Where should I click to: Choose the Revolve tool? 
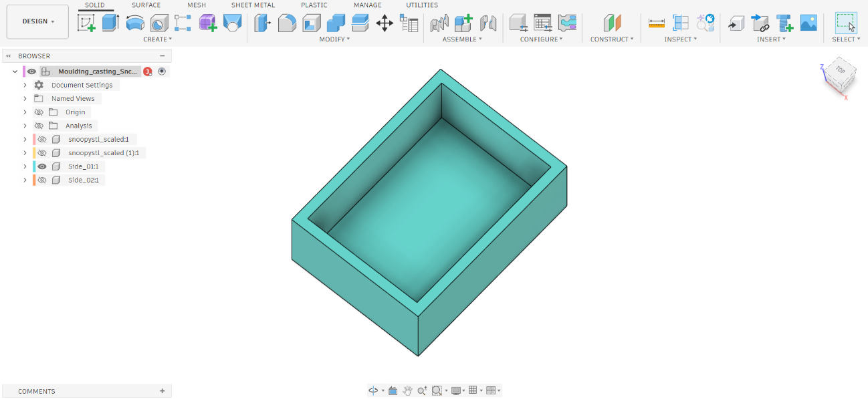coord(135,23)
